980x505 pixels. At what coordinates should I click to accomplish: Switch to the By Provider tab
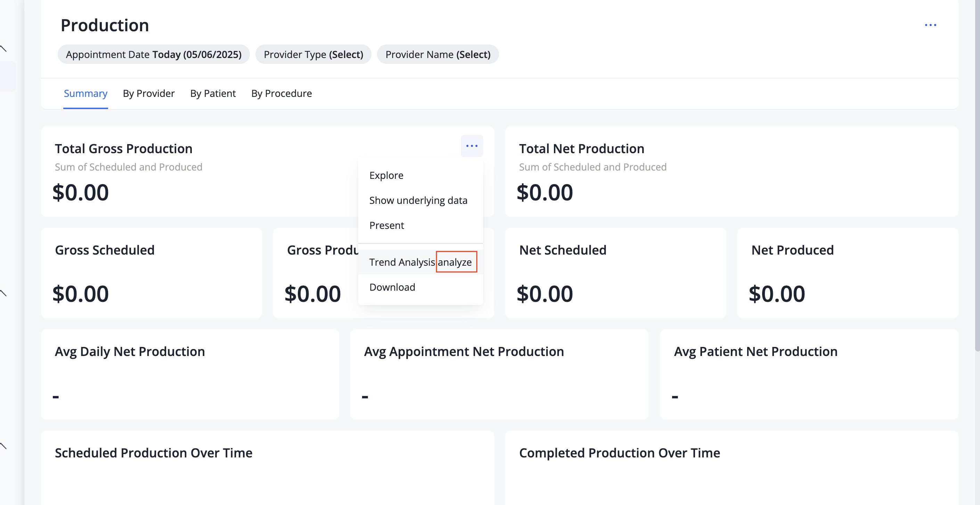pyautogui.click(x=148, y=93)
